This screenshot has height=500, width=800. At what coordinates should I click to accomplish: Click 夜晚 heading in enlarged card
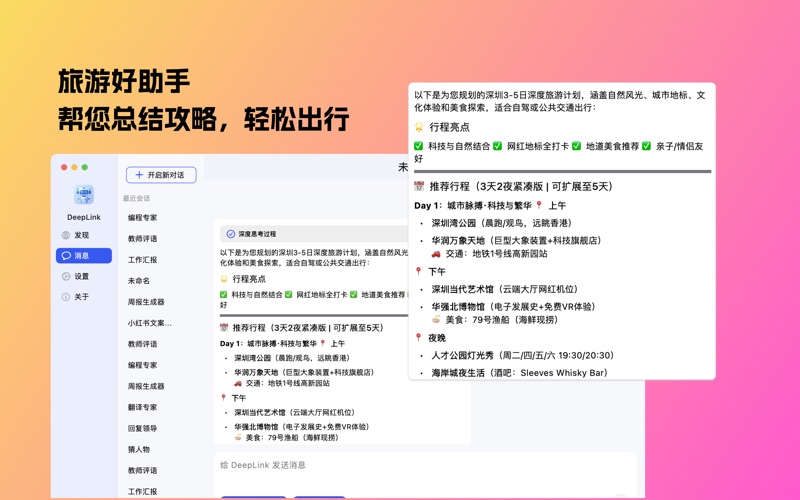point(437,338)
